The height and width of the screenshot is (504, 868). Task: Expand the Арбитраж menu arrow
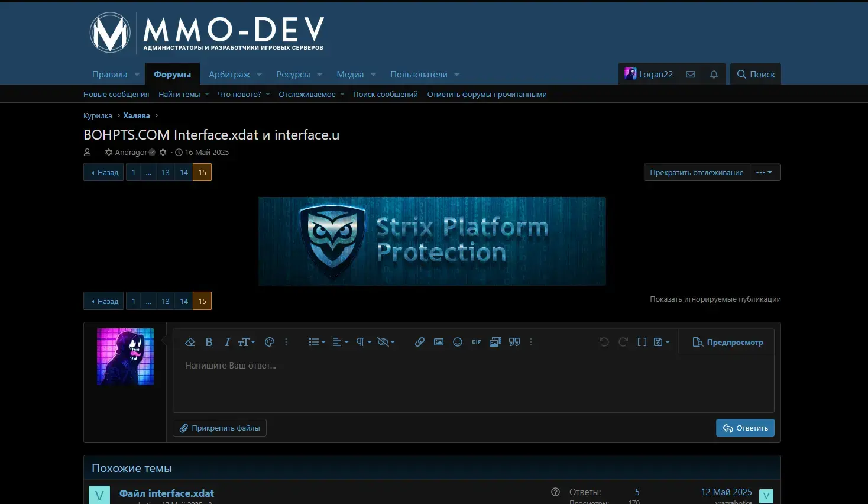(260, 75)
